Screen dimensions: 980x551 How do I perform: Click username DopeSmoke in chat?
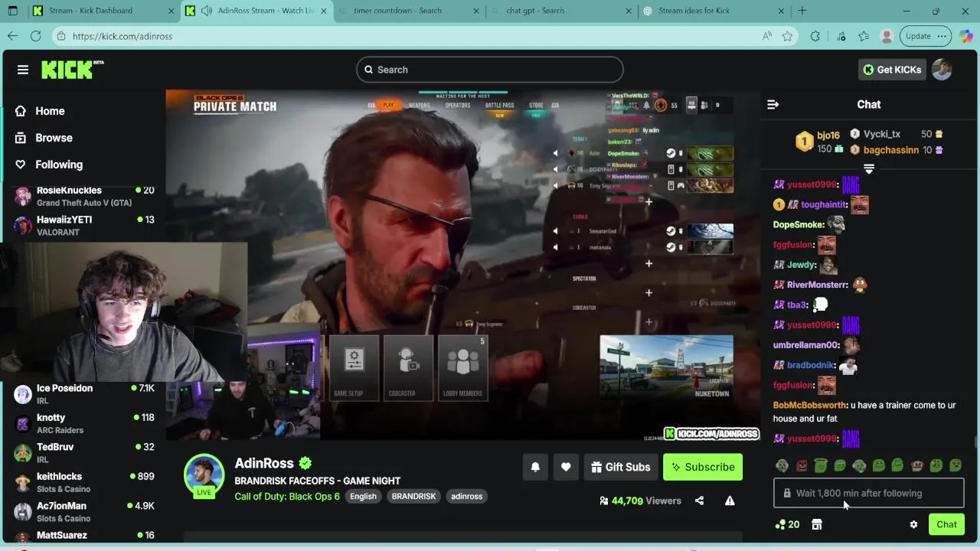[x=799, y=225]
